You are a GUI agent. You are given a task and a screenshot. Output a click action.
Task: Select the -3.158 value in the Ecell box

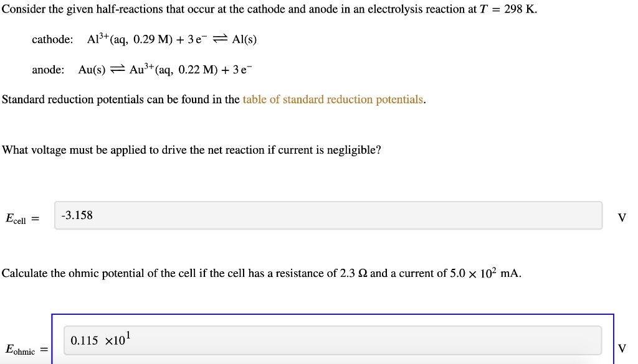77,215
